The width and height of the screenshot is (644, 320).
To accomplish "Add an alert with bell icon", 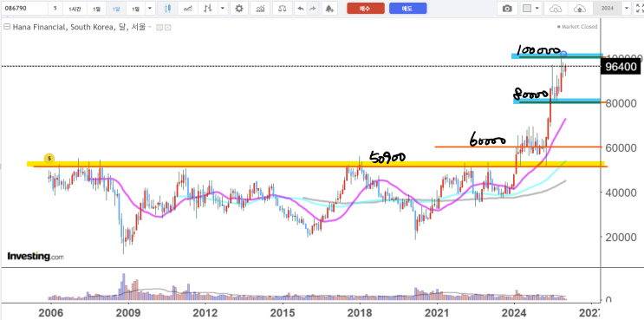I will tap(329, 8).
